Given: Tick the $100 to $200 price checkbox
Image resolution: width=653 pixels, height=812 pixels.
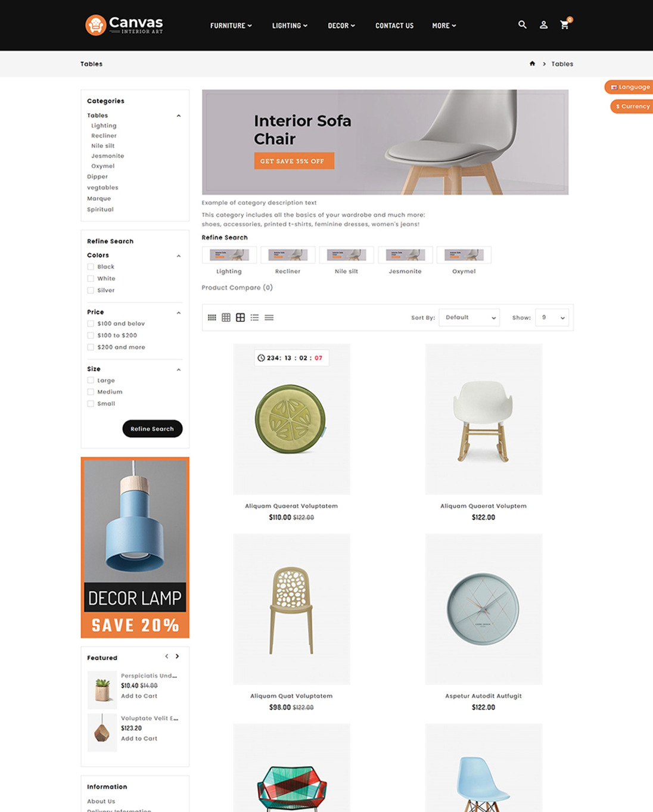Looking at the screenshot, I should 91,335.
